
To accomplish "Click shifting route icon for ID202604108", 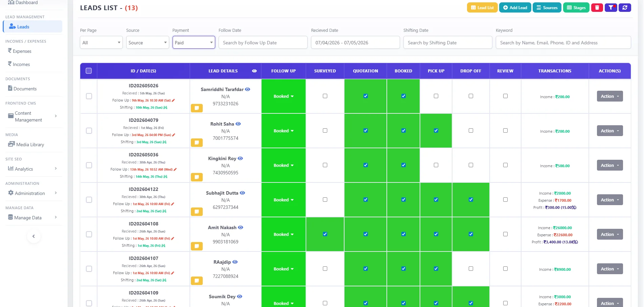I will coord(163,246).
